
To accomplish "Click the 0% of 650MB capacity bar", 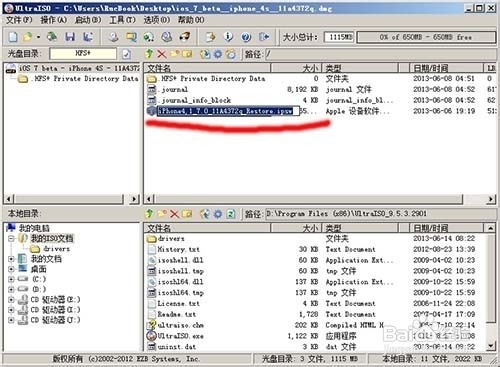I will (x=426, y=37).
